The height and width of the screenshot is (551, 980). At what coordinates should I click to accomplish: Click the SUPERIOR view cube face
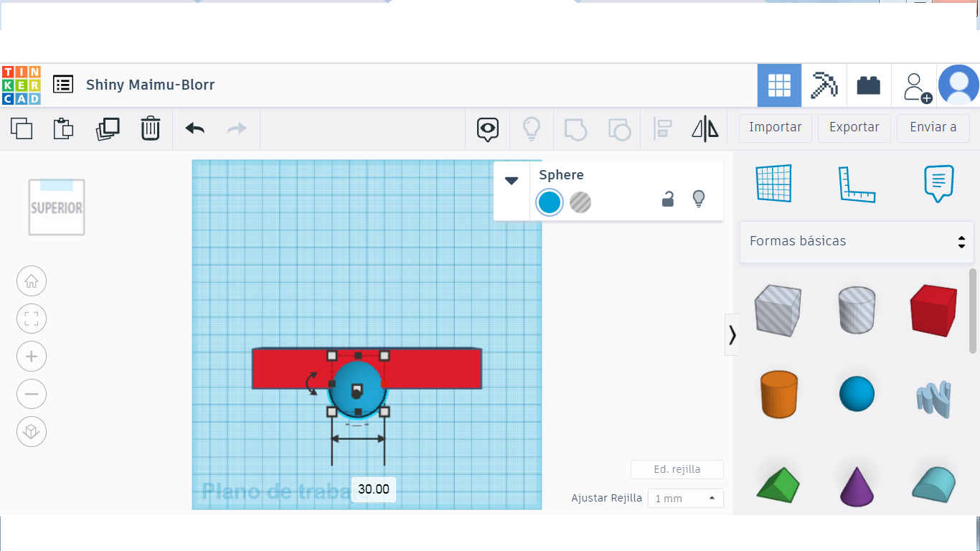point(57,208)
